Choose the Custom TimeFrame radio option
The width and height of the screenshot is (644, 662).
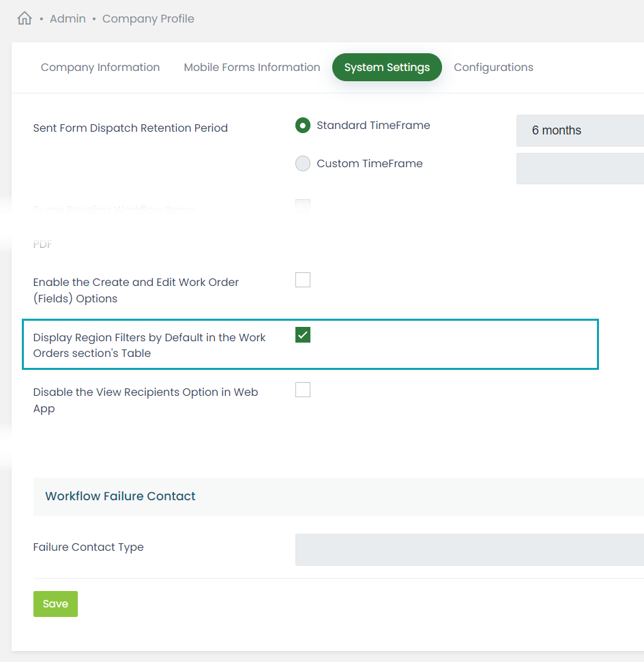pyautogui.click(x=303, y=164)
